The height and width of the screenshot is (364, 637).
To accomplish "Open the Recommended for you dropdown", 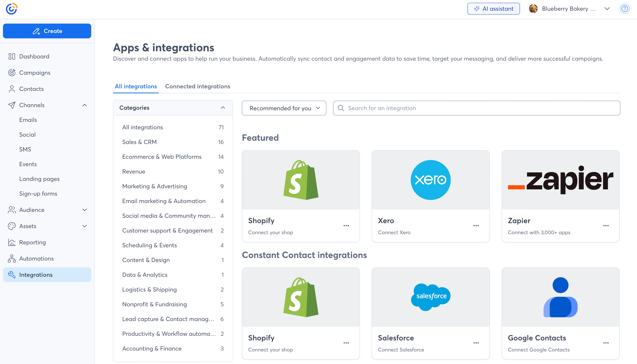I will [x=284, y=108].
